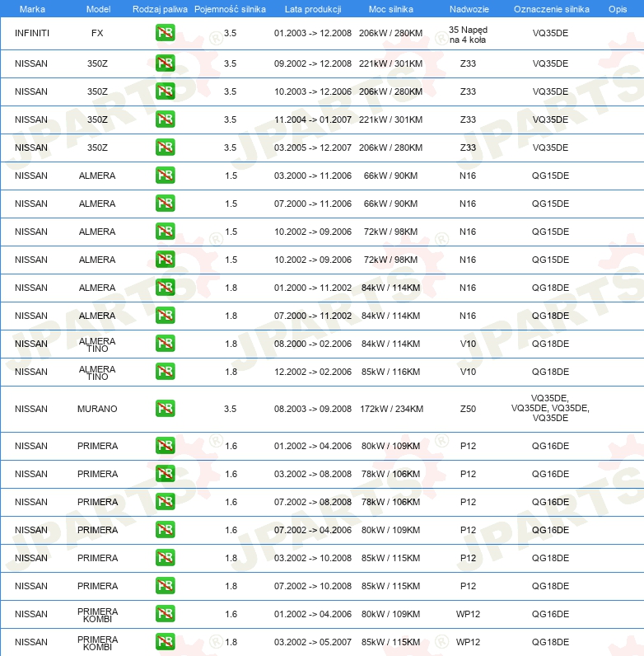
Task: Click the '08.2000 -> 02.2006' date cell
Action: coord(313,344)
